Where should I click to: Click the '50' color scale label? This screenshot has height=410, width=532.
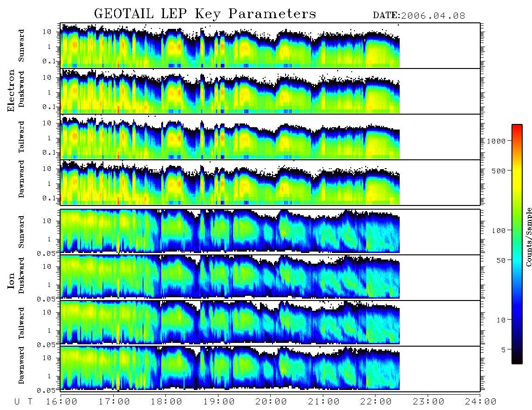coord(500,260)
